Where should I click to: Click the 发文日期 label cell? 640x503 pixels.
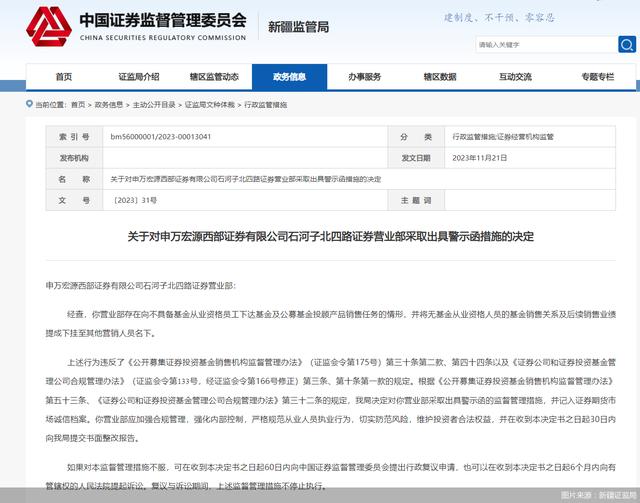coord(416,158)
